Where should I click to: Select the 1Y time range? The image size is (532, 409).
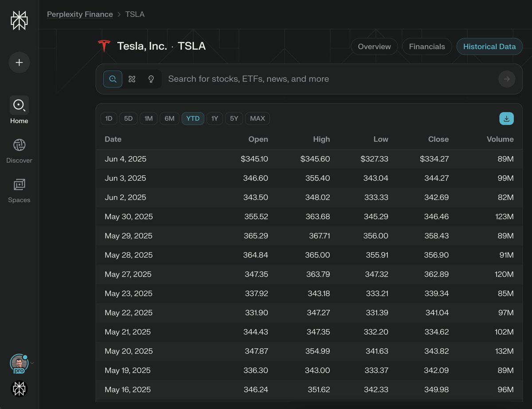(x=215, y=118)
